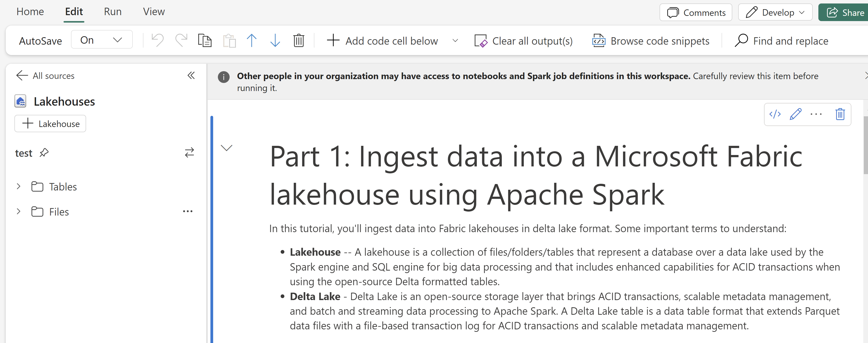Move cell down with arrow icon
The height and width of the screenshot is (343, 868).
point(275,40)
